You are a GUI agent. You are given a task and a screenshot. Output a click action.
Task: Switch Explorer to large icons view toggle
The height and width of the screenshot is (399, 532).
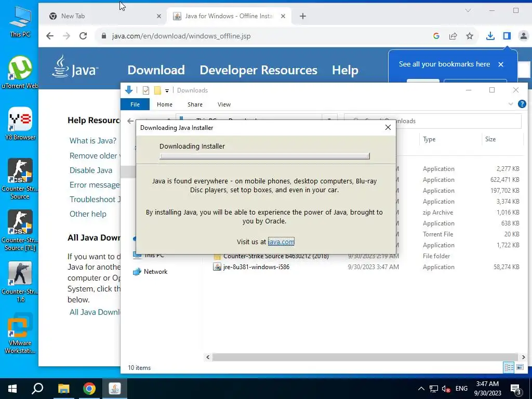(520, 367)
